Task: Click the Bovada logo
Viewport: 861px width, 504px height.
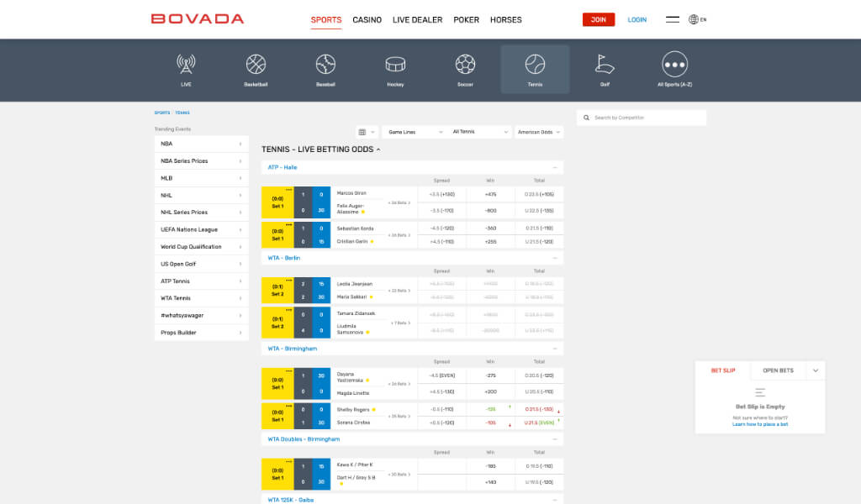Action: 198,19
